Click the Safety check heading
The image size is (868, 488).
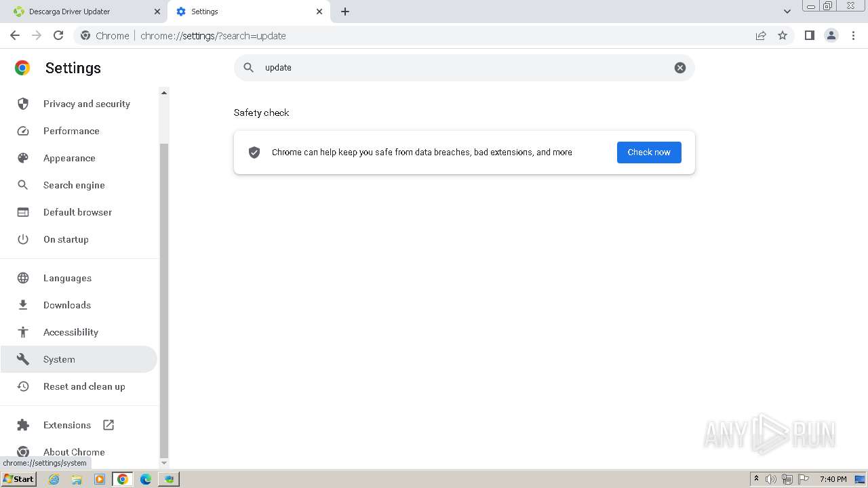[x=261, y=113]
